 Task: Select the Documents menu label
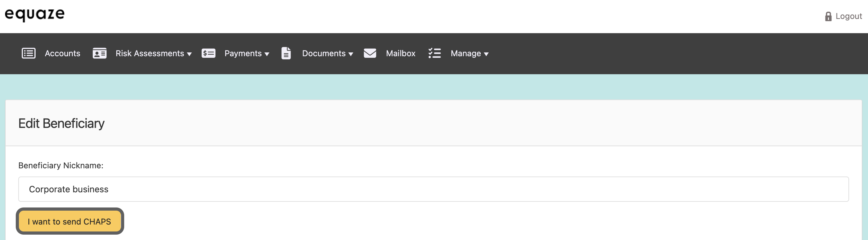(x=323, y=53)
